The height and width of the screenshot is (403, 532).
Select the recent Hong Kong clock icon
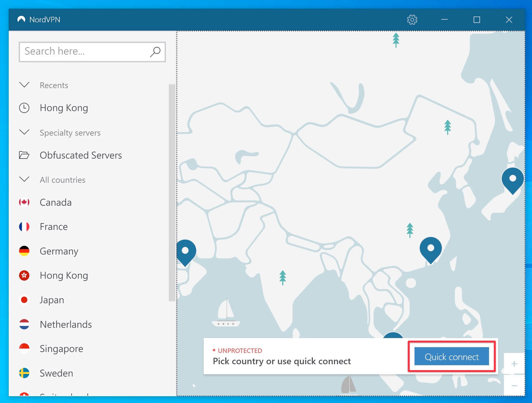tap(24, 108)
